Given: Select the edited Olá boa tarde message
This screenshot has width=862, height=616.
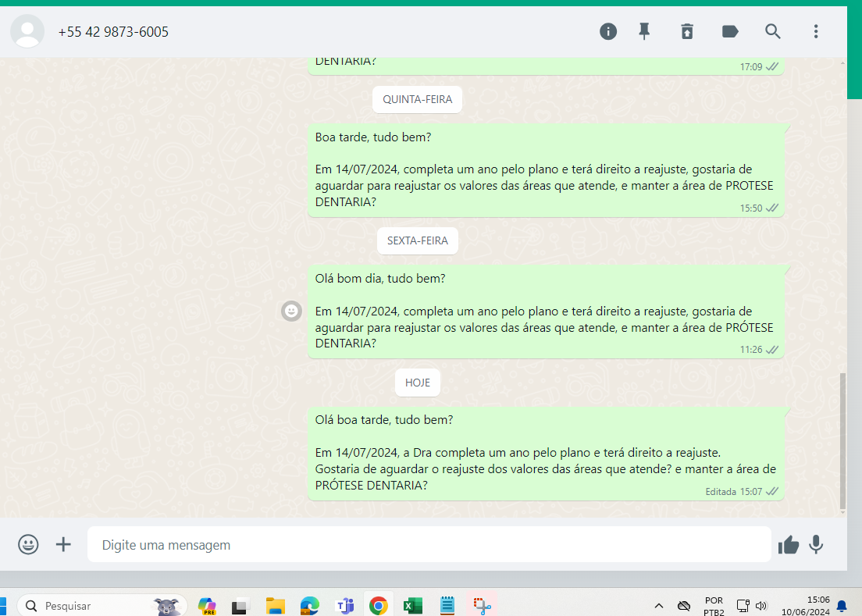Looking at the screenshot, I should tap(546, 454).
